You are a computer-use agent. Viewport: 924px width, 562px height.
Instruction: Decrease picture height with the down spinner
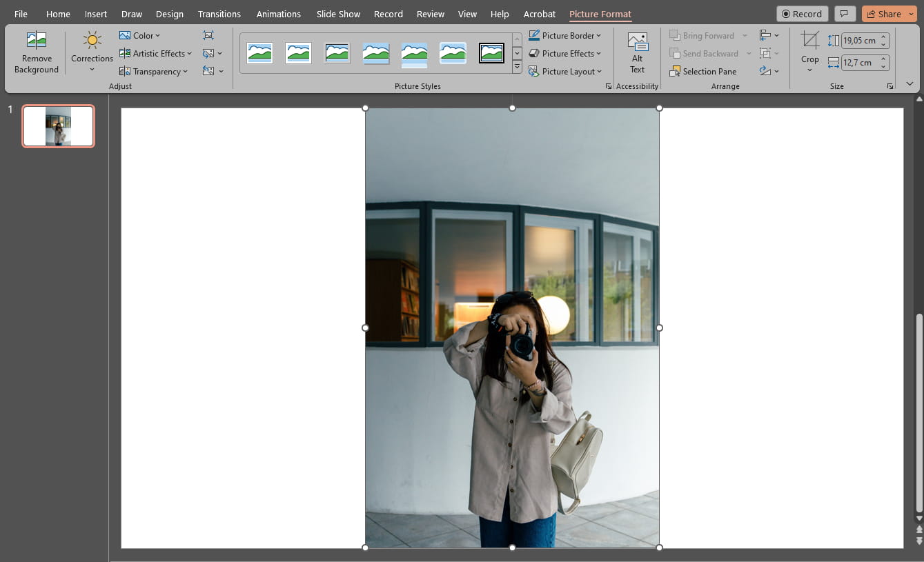883,45
